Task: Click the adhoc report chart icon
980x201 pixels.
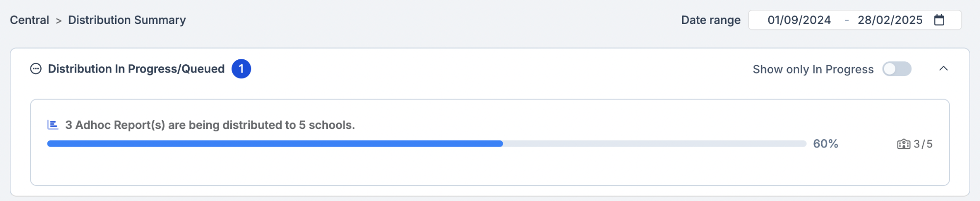Action: point(52,125)
